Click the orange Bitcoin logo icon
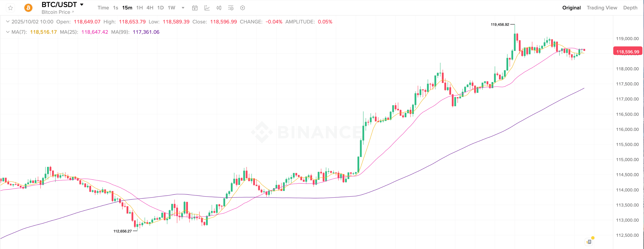The width and height of the screenshot is (644, 249). 28,8
